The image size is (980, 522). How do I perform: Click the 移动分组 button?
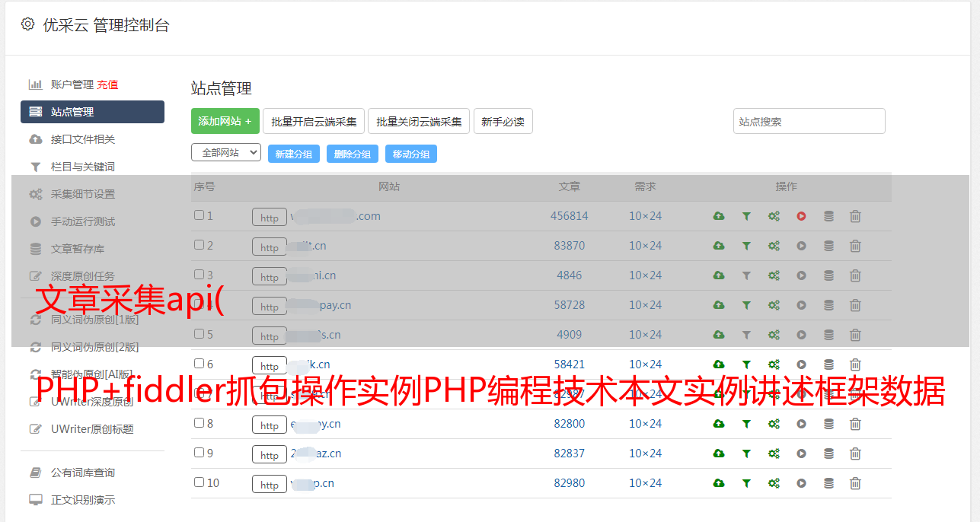(x=411, y=154)
